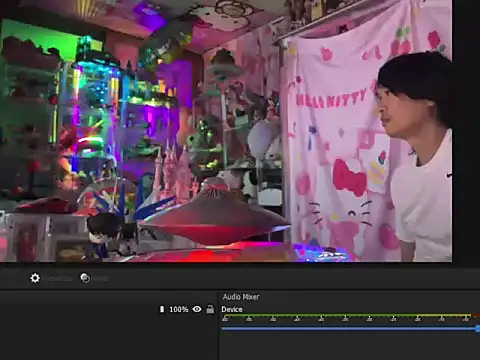Select the Device audio channel label
This screenshot has height=360, width=480.
[x=232, y=309]
